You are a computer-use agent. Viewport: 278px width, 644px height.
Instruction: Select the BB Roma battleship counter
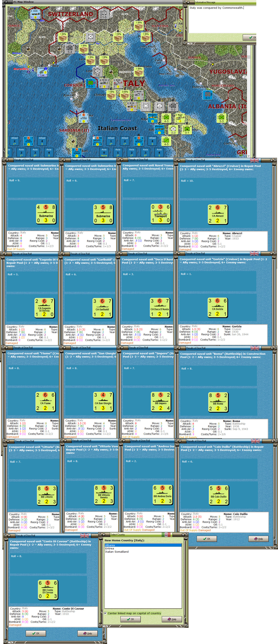218,402
